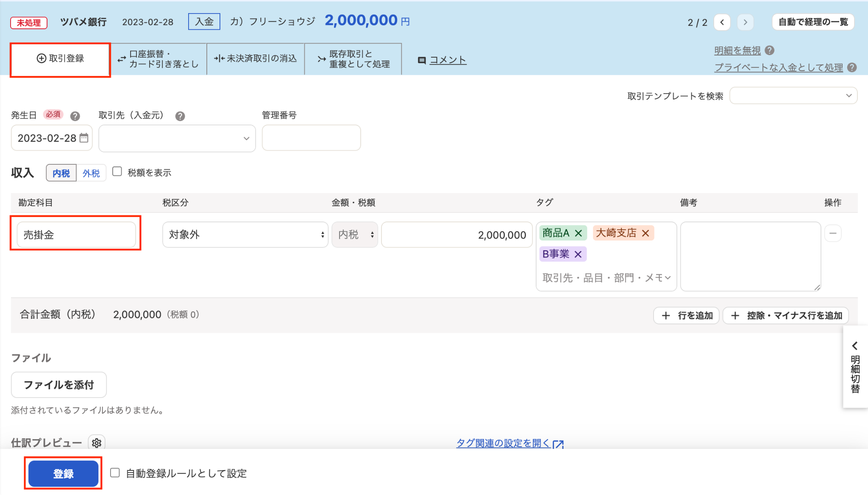The height and width of the screenshot is (495, 868).
Task: Open 取引先（入金元） dropdown
Action: point(177,138)
